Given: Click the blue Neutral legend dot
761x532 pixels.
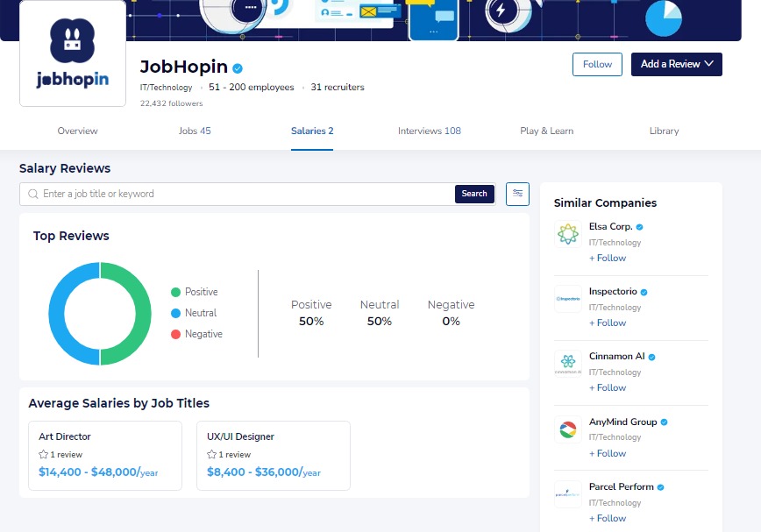Looking at the screenshot, I should pos(175,313).
